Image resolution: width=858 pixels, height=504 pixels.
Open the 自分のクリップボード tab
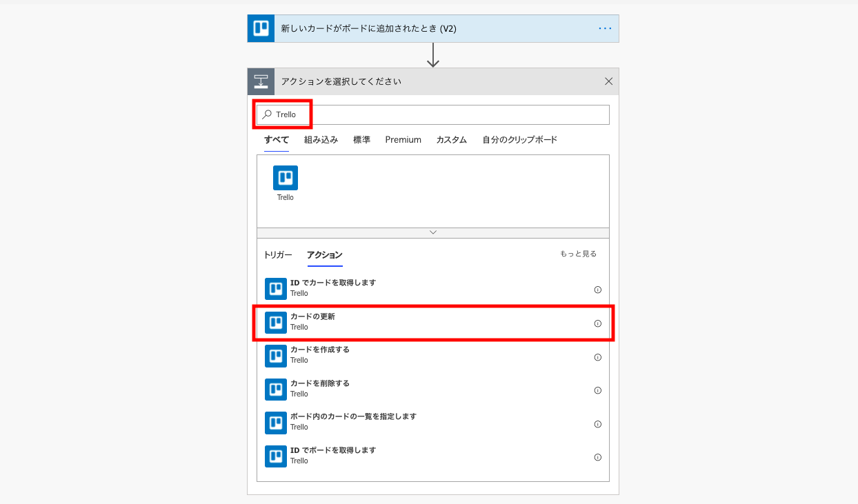point(519,140)
